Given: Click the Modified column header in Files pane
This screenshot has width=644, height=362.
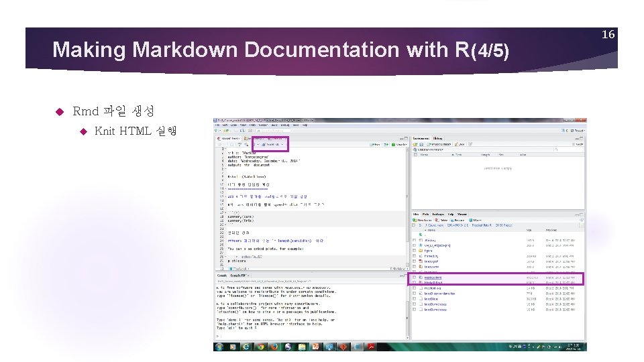Looking at the screenshot, I should point(551,230).
